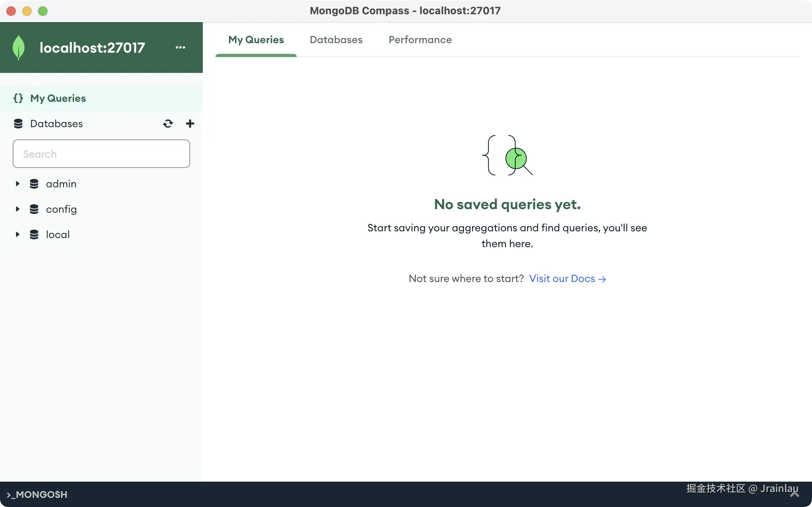Viewport: 812px width, 507px height.
Task: Open the Visit our Docs link
Action: [x=567, y=279]
